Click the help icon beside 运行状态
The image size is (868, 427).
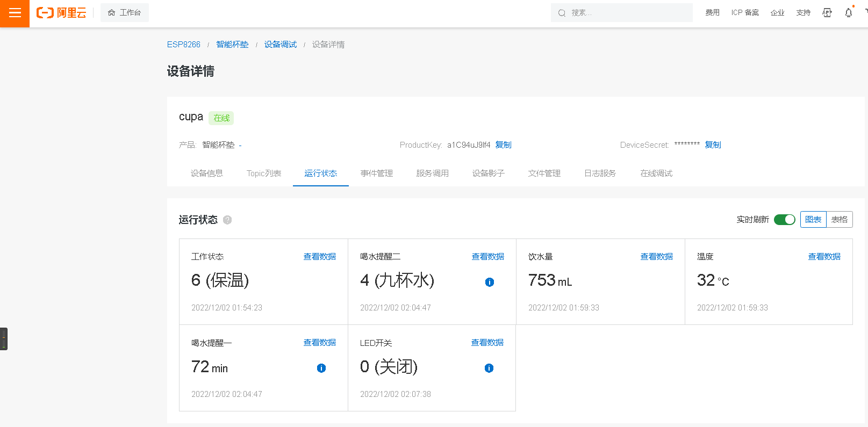[x=227, y=220]
